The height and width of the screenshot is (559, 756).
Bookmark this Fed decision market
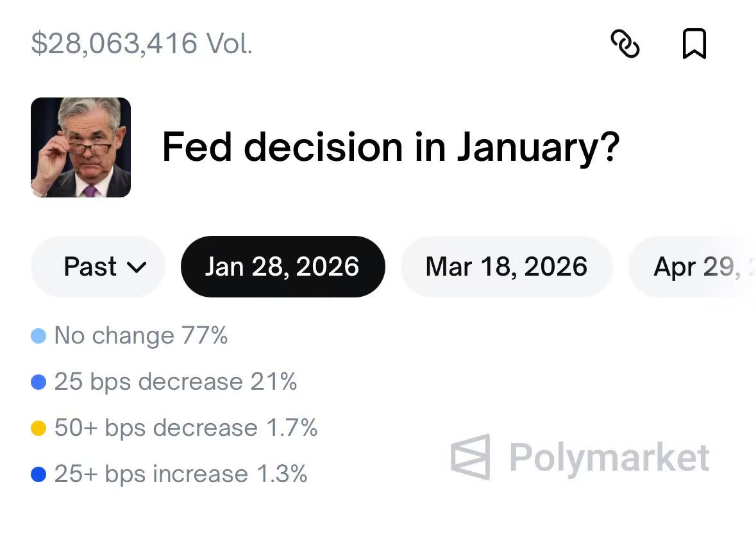[x=694, y=44]
